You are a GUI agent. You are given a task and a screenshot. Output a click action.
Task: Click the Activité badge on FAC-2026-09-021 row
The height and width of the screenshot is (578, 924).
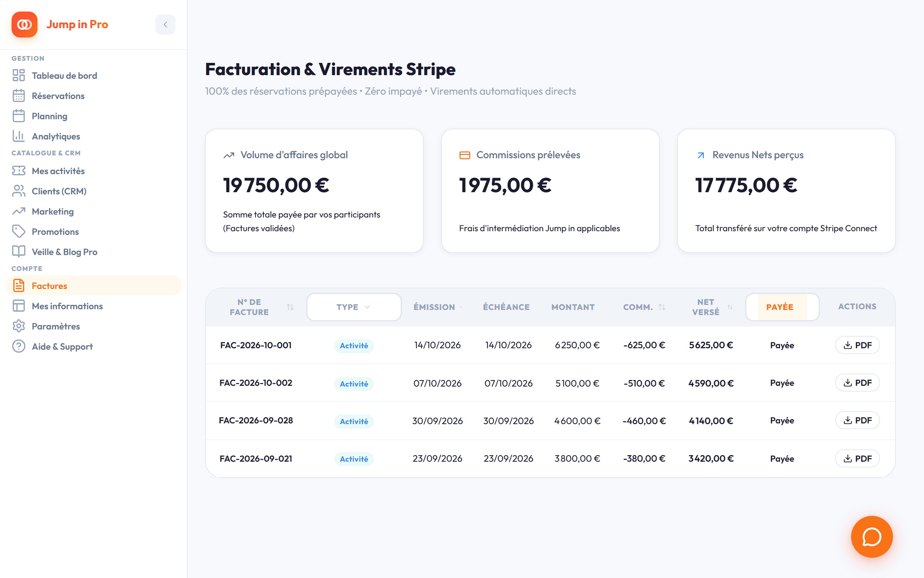point(354,459)
